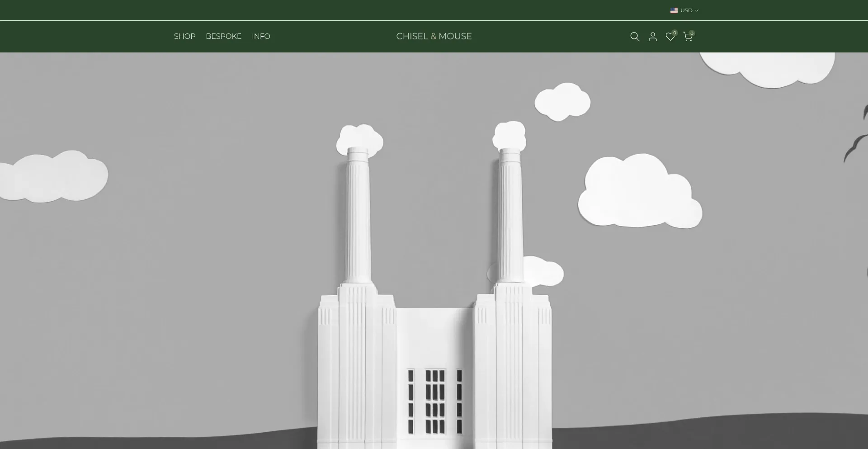The image size is (868, 449).
Task: Expand the chevron beside USD
Action: [x=697, y=10]
